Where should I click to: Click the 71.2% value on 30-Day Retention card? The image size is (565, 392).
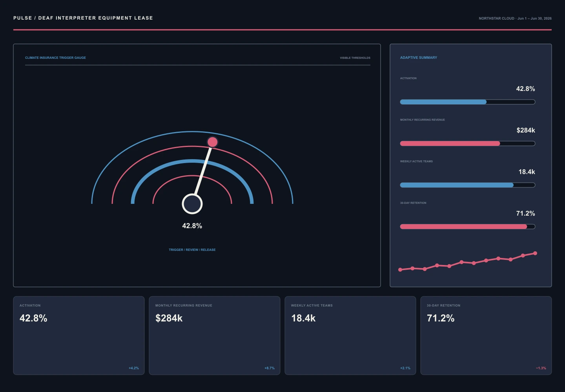pyautogui.click(x=441, y=318)
